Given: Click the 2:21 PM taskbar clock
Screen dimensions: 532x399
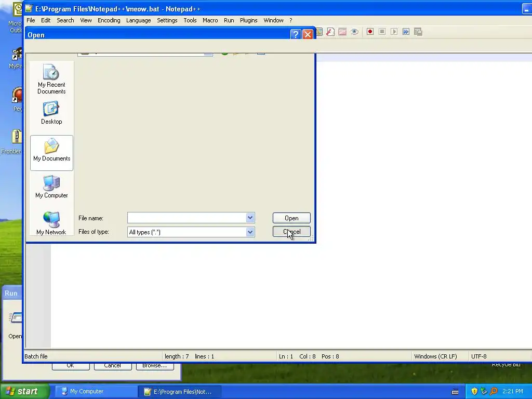Looking at the screenshot, I should 513,391.
